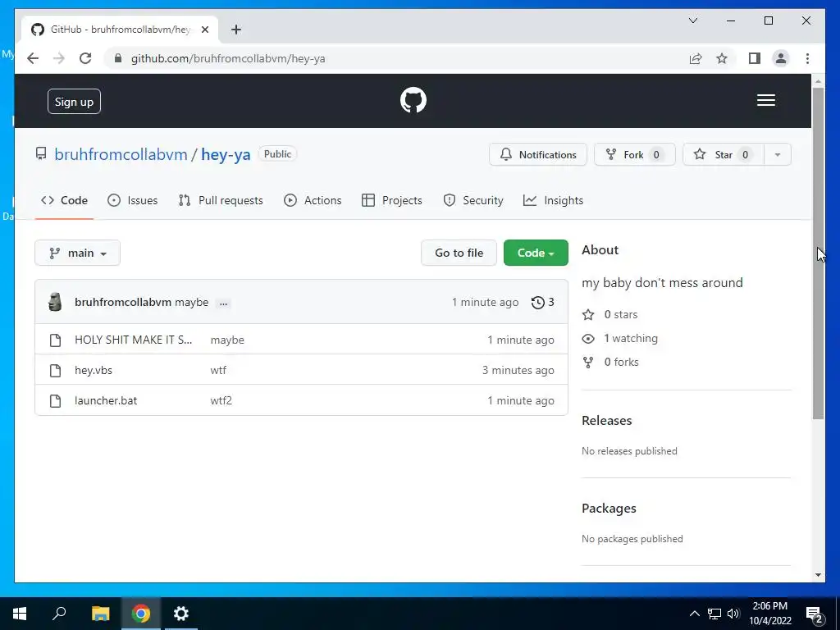Switch to the Code tab

64,200
